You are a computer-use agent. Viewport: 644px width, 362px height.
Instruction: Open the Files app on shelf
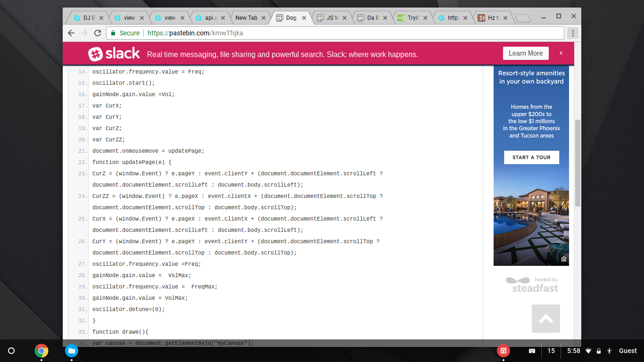click(x=72, y=351)
